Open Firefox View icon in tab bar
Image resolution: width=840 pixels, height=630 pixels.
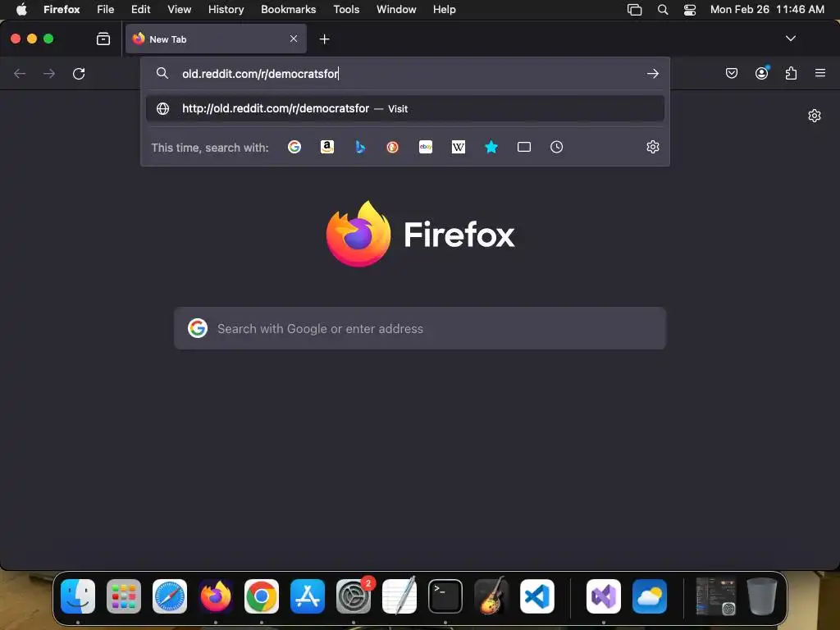click(x=103, y=39)
